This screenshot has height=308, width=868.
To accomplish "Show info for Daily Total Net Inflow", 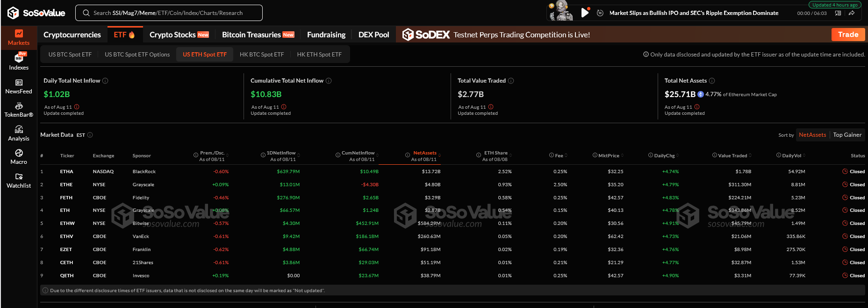I will (105, 81).
